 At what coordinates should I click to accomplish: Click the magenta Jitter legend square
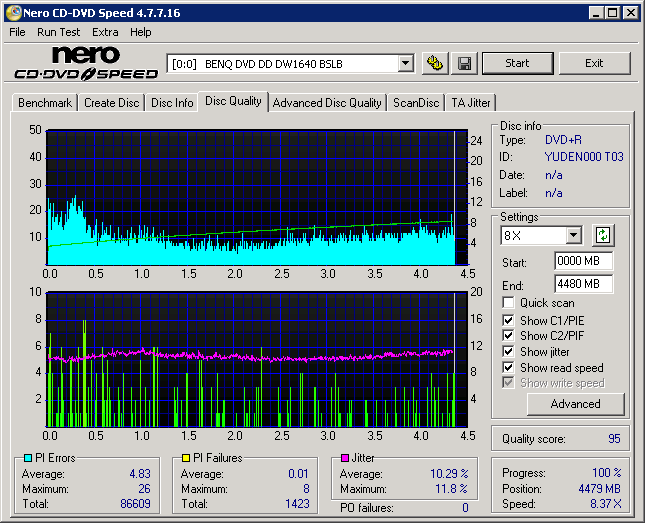pyautogui.click(x=345, y=458)
